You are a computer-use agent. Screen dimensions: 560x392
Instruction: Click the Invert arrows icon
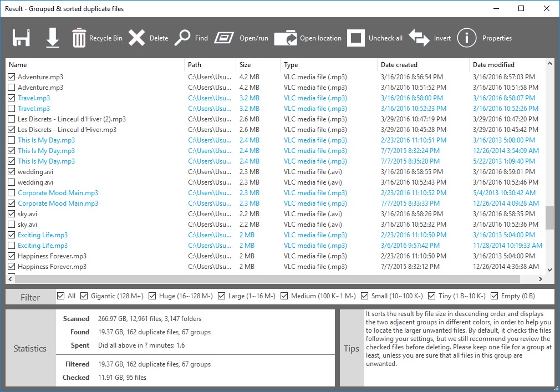[x=419, y=38]
